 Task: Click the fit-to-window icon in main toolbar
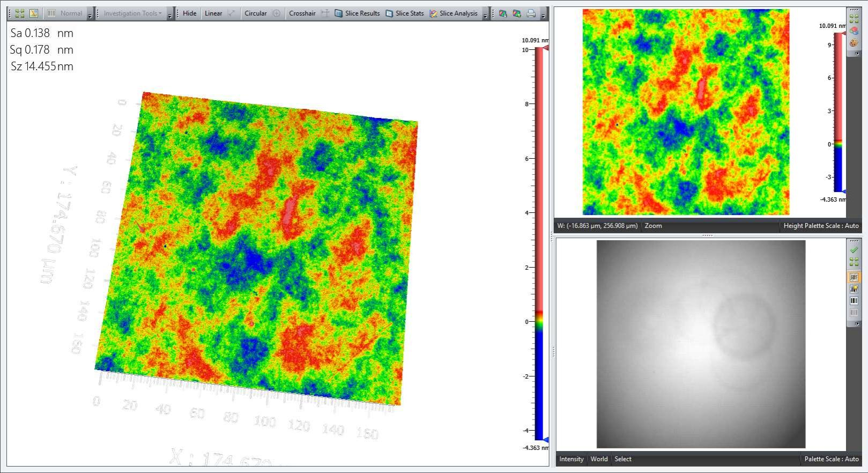tap(20, 13)
